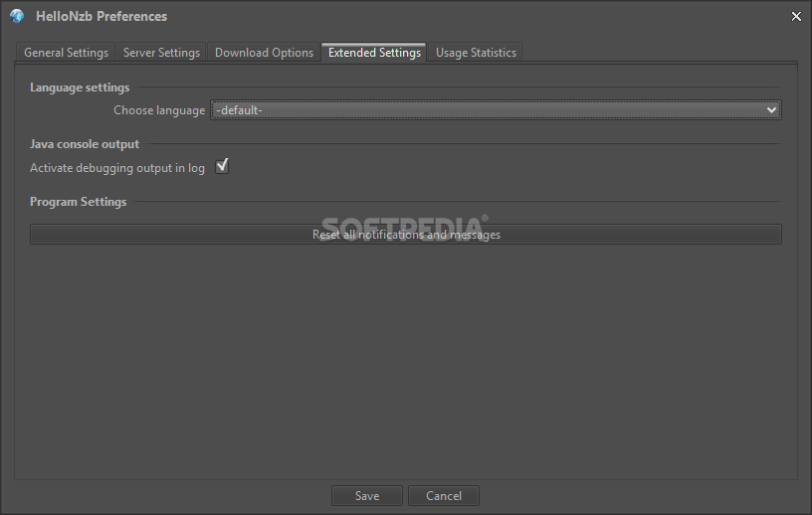Click the Choose language label
Screen dimensions: 812x515
tap(159, 110)
